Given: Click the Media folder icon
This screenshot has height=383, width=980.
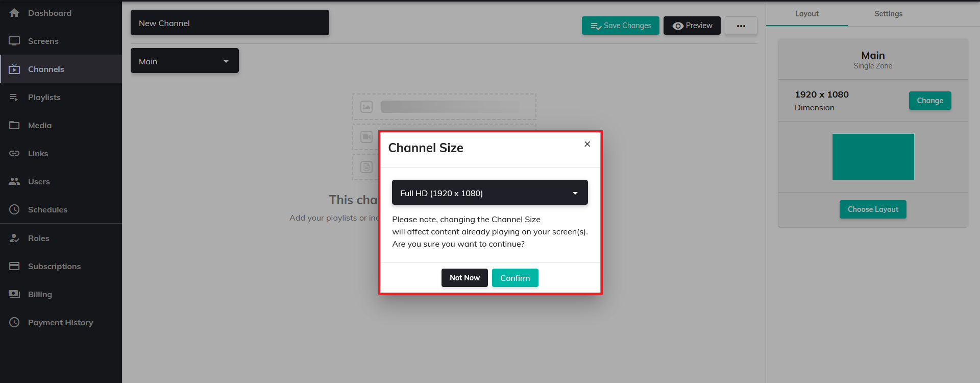Looking at the screenshot, I should 14,125.
